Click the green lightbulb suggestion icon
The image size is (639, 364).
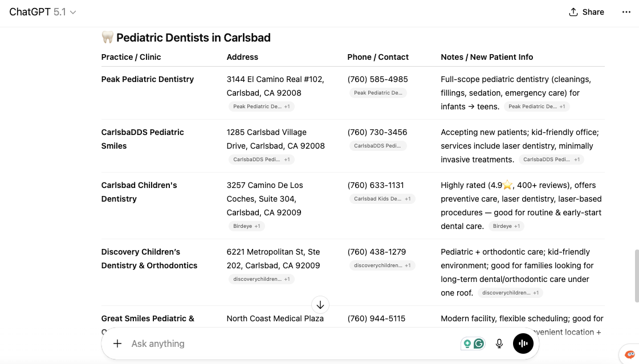[467, 343]
